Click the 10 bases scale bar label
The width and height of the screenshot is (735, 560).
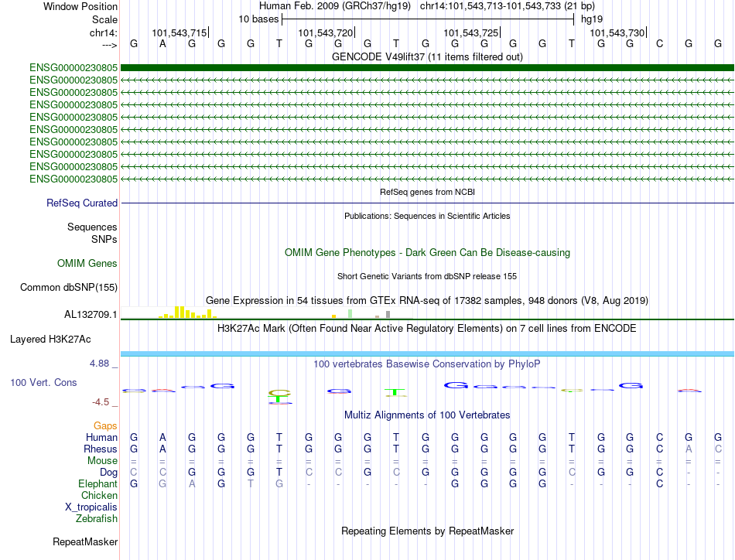258,19
